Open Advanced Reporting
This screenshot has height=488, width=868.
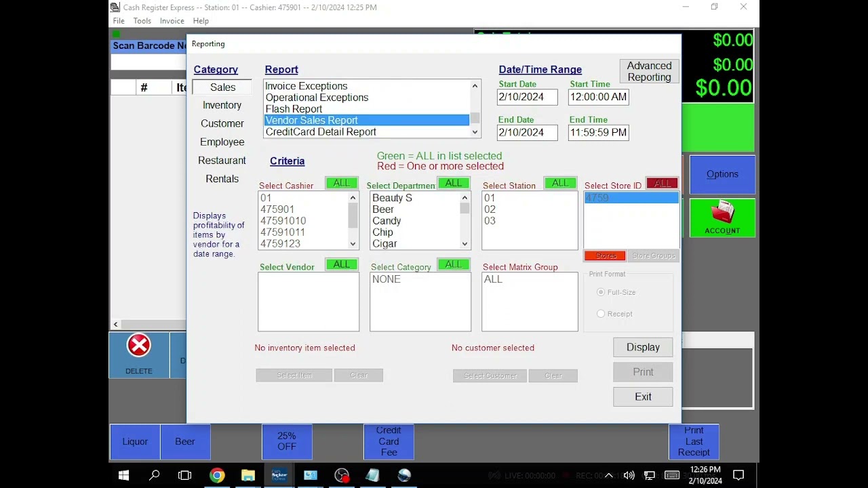coord(649,71)
